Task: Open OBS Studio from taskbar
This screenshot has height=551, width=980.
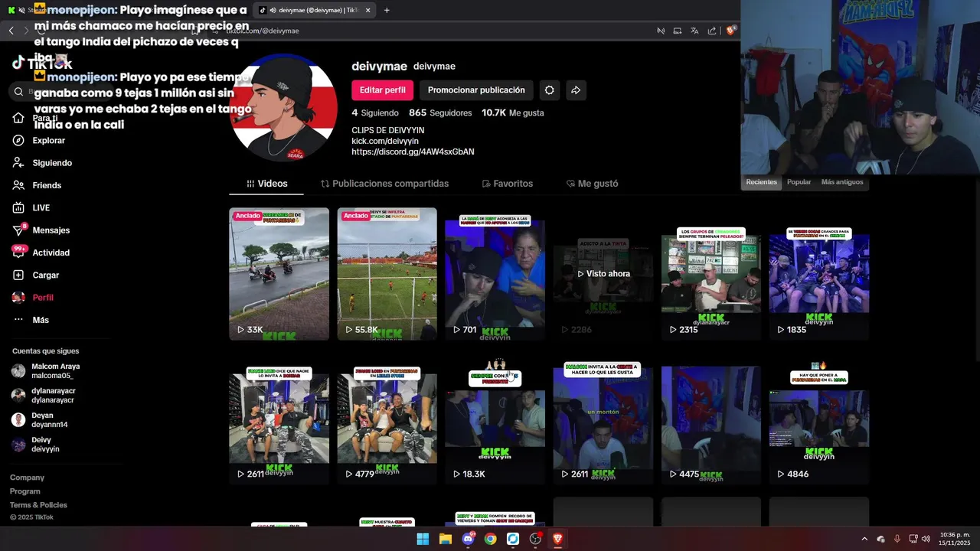Action: (x=535, y=539)
